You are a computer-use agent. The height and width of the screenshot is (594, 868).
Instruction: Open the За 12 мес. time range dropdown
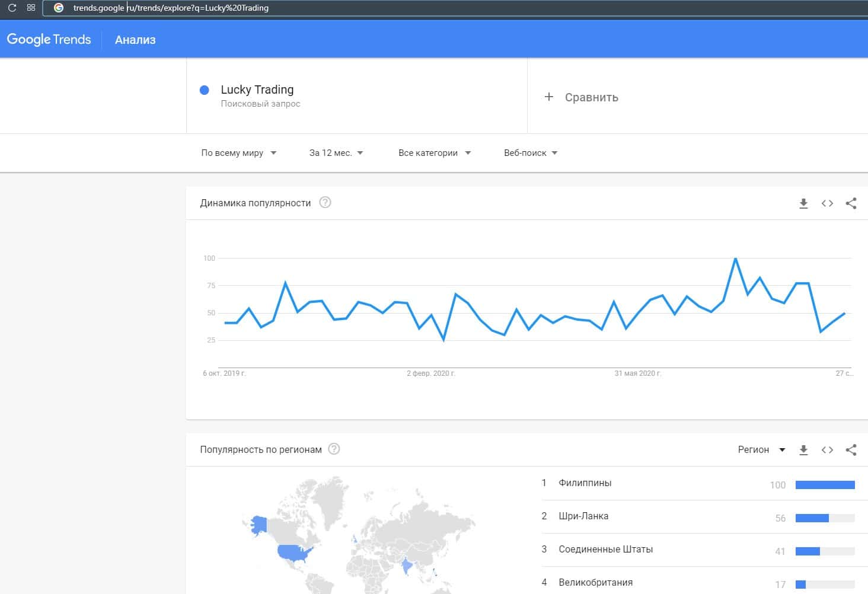[336, 153]
